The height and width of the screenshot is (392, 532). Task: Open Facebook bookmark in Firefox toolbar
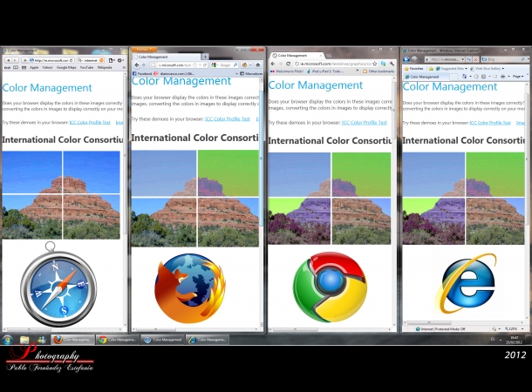coord(142,73)
